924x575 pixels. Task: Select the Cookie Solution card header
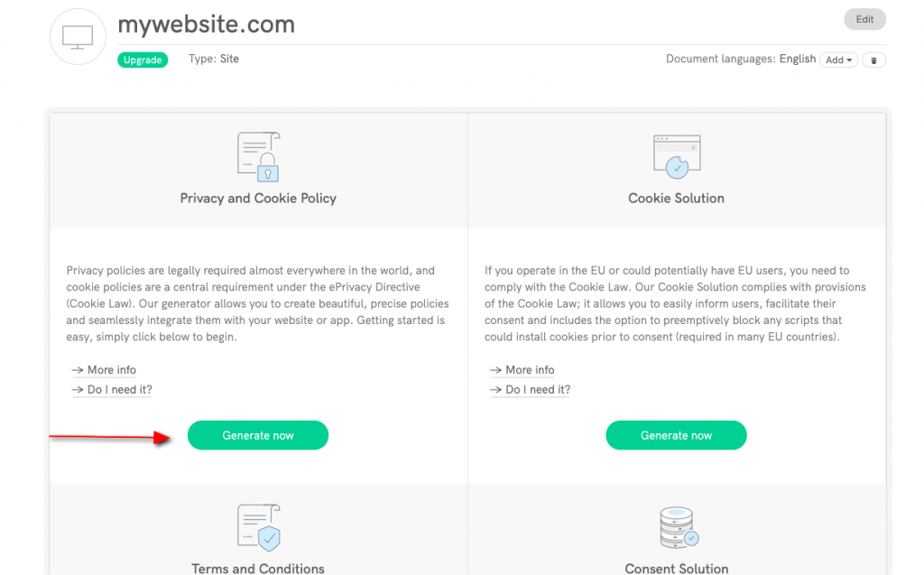676,198
